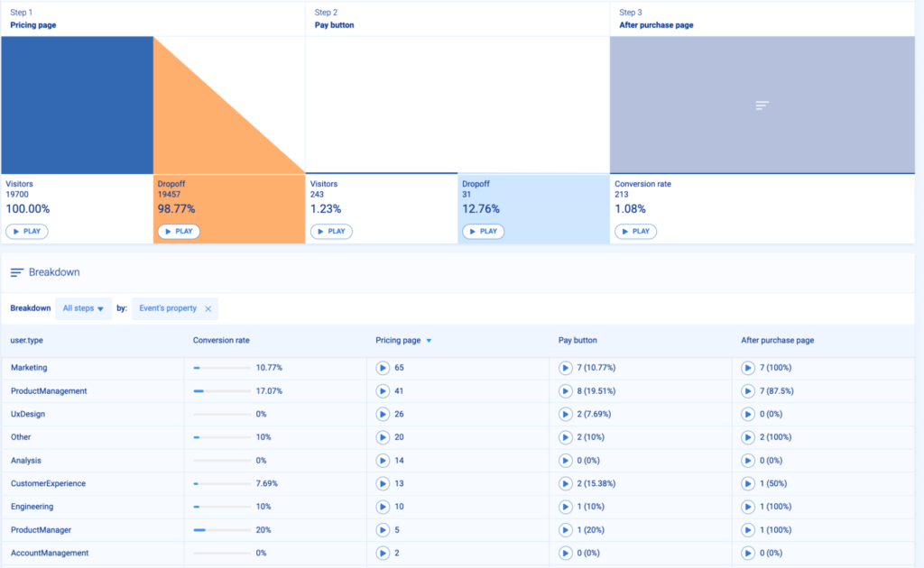Click the 1.08% conversion rate value
Viewport: 924px width, 568px height.
pyautogui.click(x=630, y=209)
